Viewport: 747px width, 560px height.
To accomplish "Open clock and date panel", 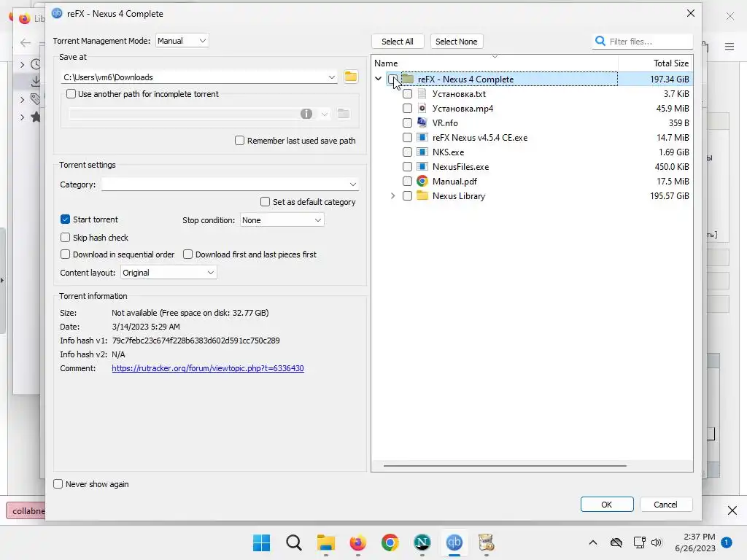I will pos(695,542).
